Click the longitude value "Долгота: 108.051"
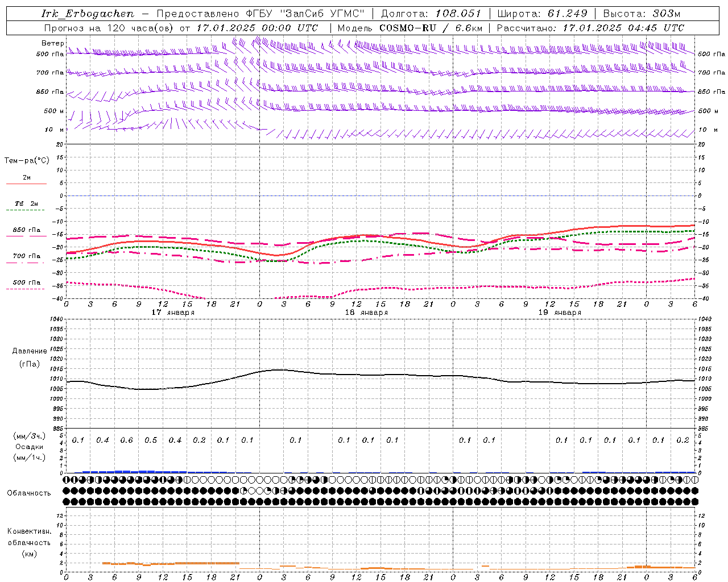728x582 pixels. (x=431, y=14)
